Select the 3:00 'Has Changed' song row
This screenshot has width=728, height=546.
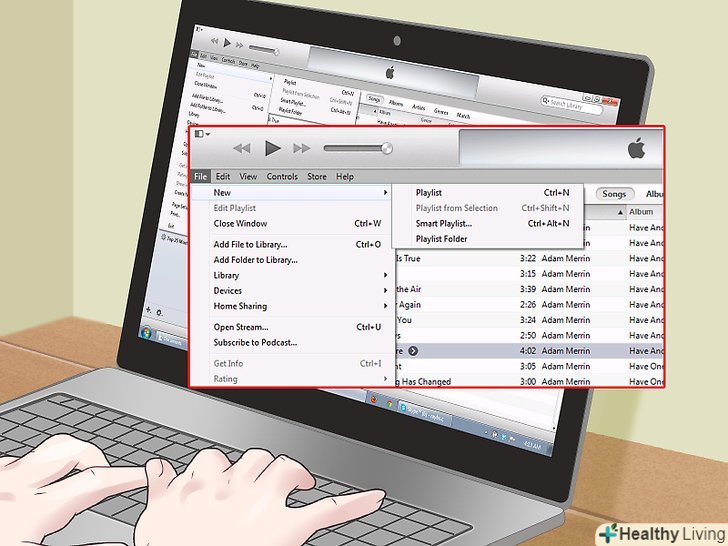pyautogui.click(x=529, y=382)
